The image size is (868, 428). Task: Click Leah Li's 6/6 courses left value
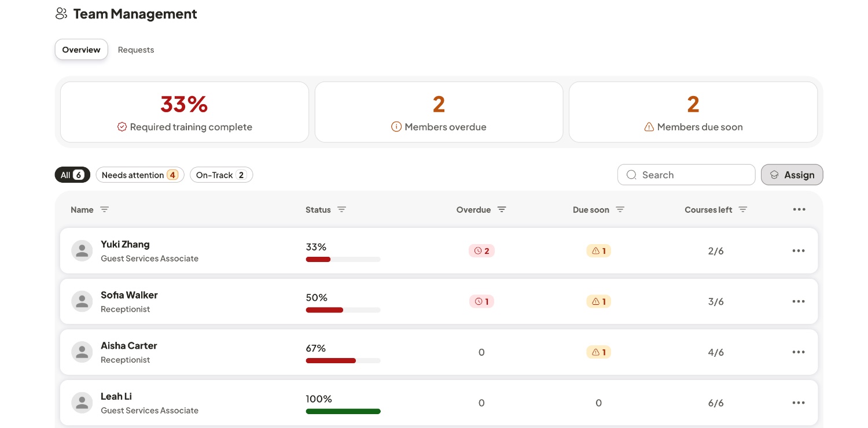[716, 403]
